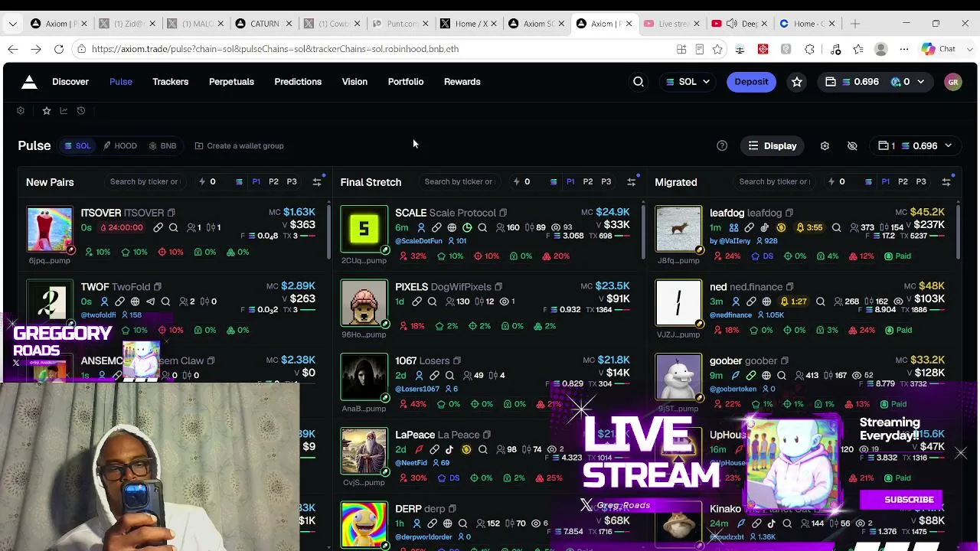Open the @Losers1067 profile link
This screenshot has width=980, height=551.
point(417,389)
